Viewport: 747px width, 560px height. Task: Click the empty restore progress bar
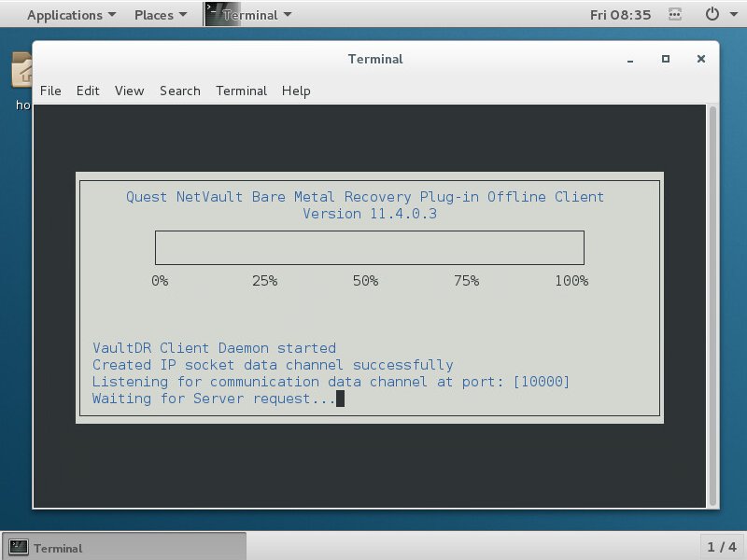(x=369, y=247)
